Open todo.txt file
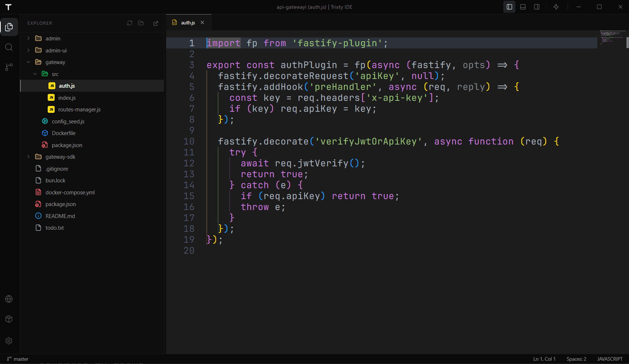Image resolution: width=629 pixels, height=364 pixels. (x=92, y=228)
